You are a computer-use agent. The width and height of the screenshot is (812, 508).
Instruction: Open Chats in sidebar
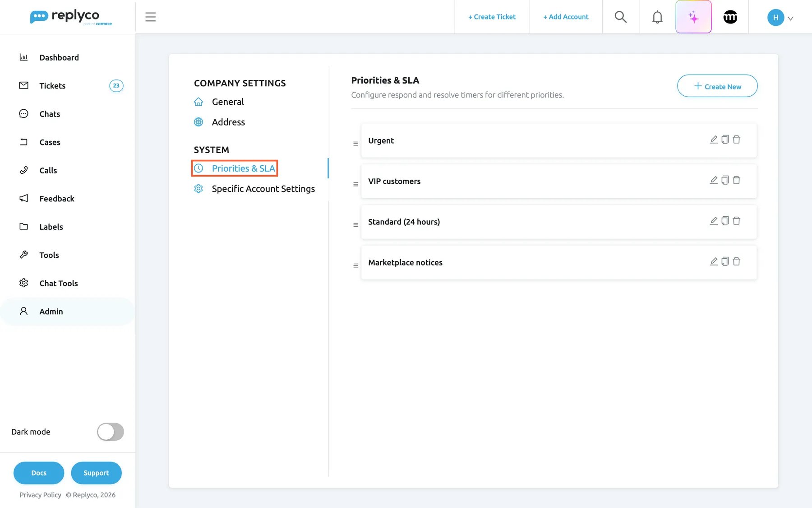pos(68,114)
